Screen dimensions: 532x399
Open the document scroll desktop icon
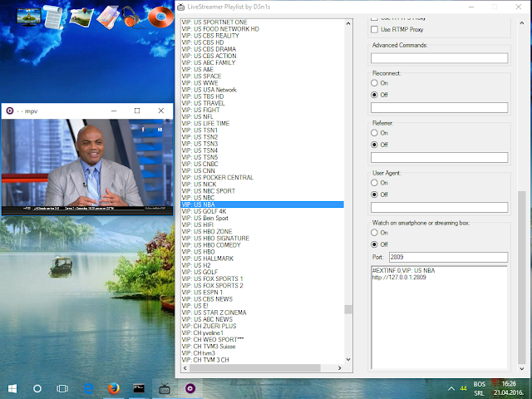[53, 17]
